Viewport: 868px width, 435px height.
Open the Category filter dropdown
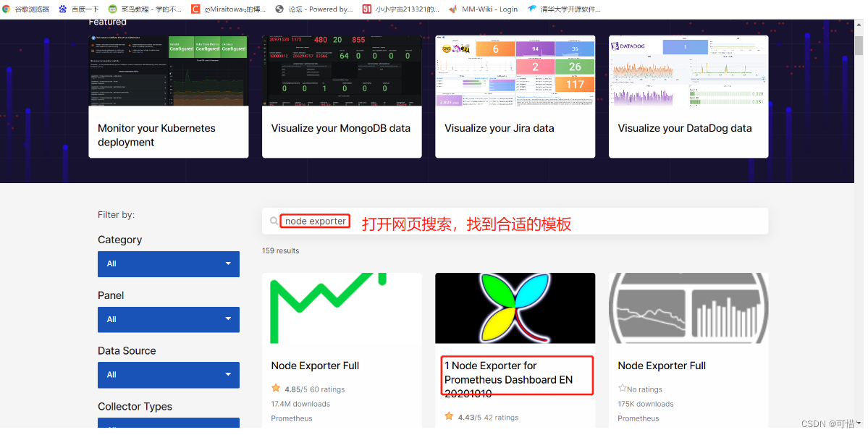click(x=168, y=264)
